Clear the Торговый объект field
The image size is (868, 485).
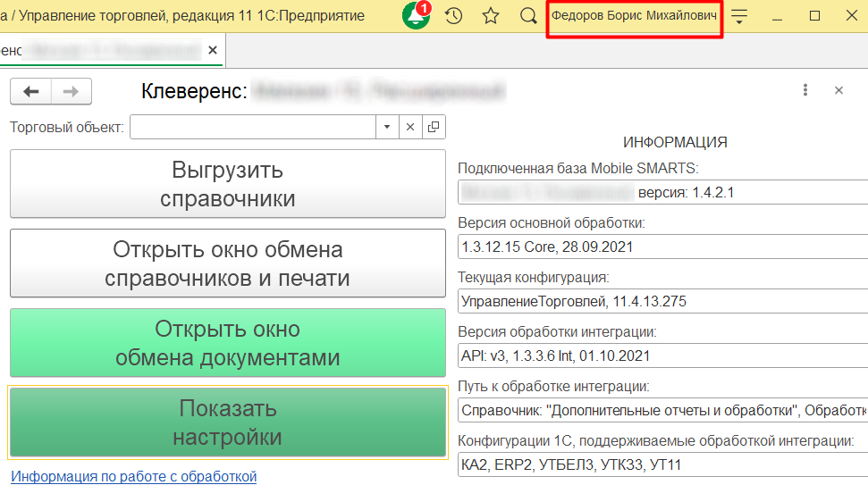click(x=410, y=127)
